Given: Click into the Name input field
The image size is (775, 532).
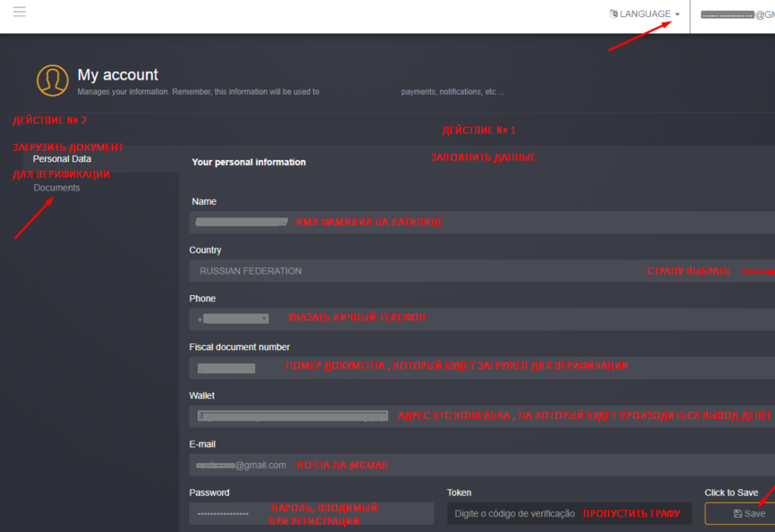Looking at the screenshot, I should [x=520, y=222].
